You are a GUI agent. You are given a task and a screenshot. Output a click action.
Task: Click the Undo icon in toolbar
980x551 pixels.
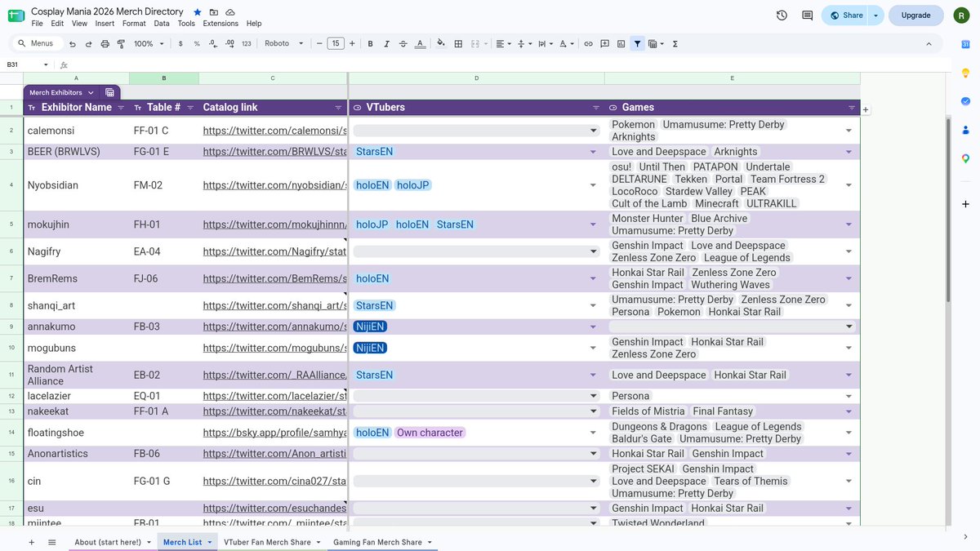pos(73,43)
